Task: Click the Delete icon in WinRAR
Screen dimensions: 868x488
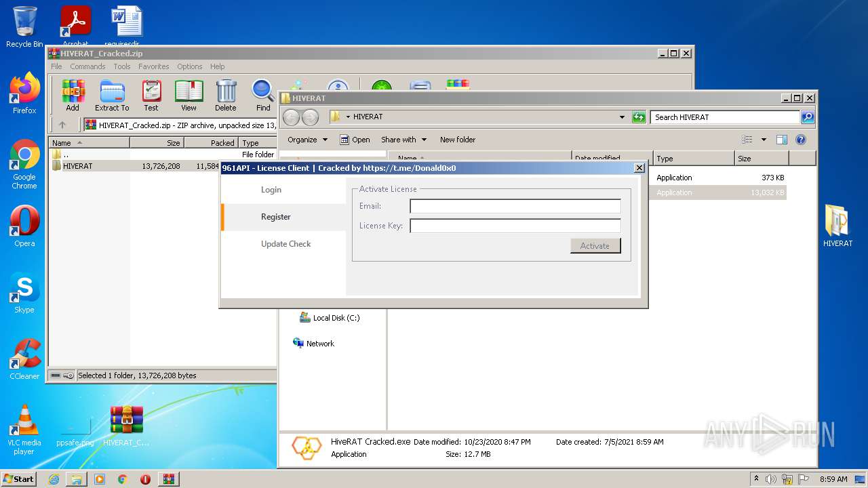Action: click(x=226, y=95)
